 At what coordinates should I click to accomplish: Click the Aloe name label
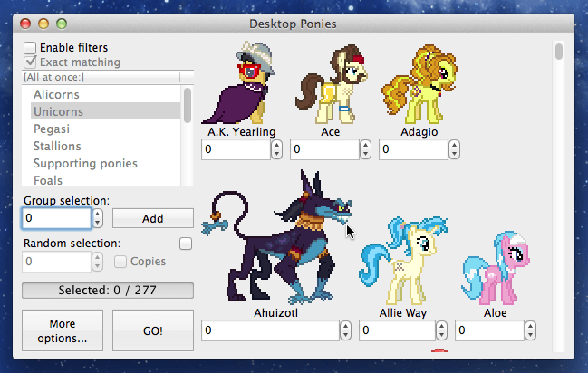click(496, 313)
